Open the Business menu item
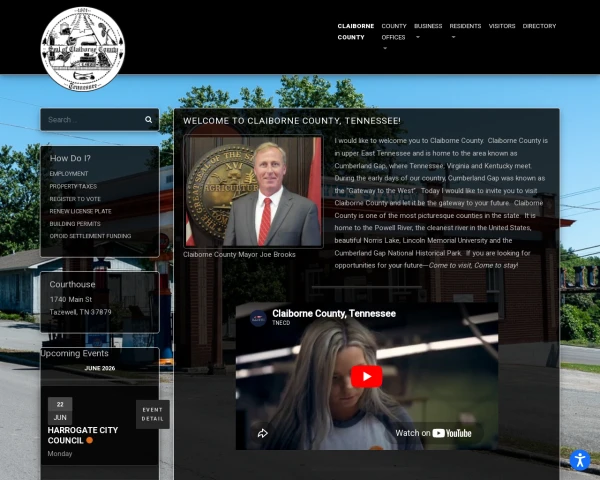600x480 pixels. click(x=428, y=26)
